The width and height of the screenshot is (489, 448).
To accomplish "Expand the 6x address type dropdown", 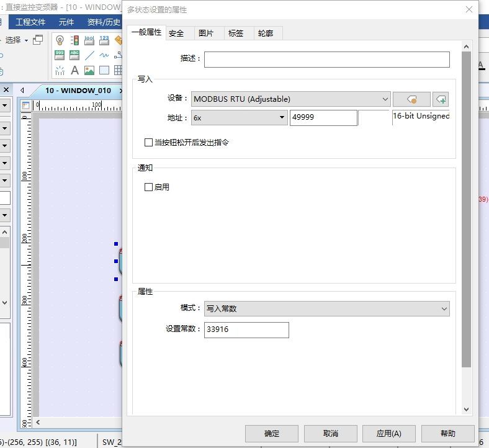I will [239, 117].
